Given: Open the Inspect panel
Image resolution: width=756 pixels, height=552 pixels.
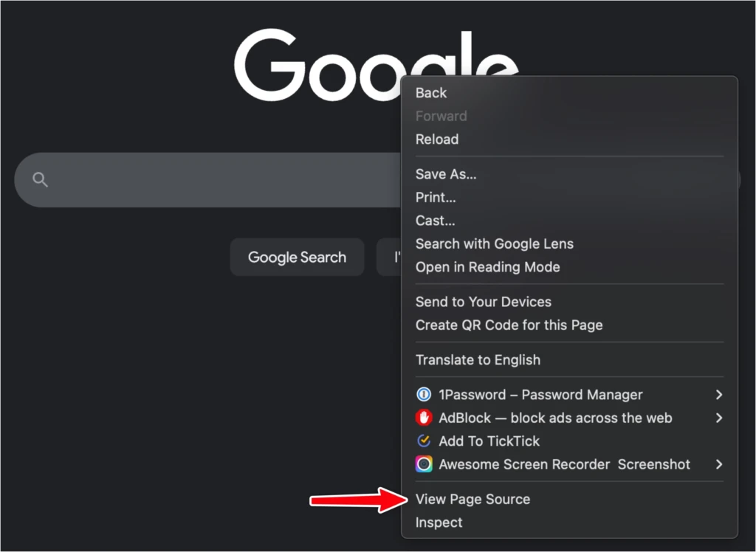Looking at the screenshot, I should point(439,522).
